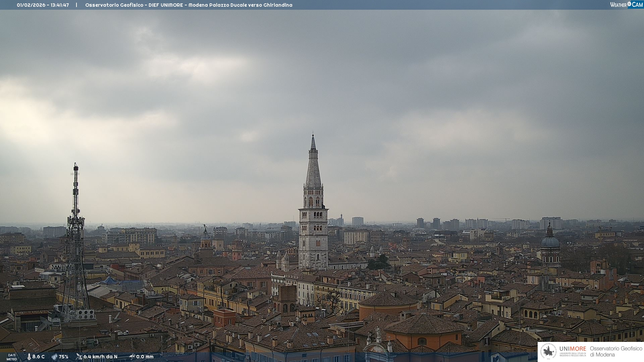Click the UNIMORE horseman seal emblem
This screenshot has width=644, height=362.
click(548, 352)
